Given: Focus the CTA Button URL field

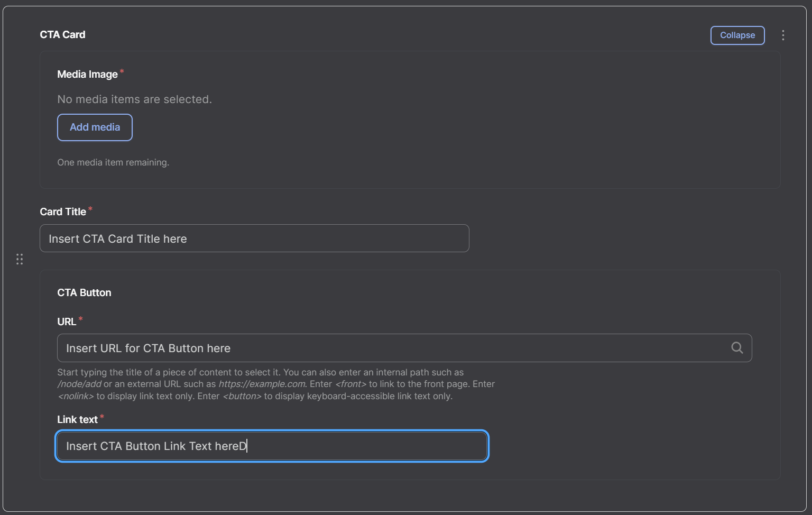Looking at the screenshot, I should [404, 348].
